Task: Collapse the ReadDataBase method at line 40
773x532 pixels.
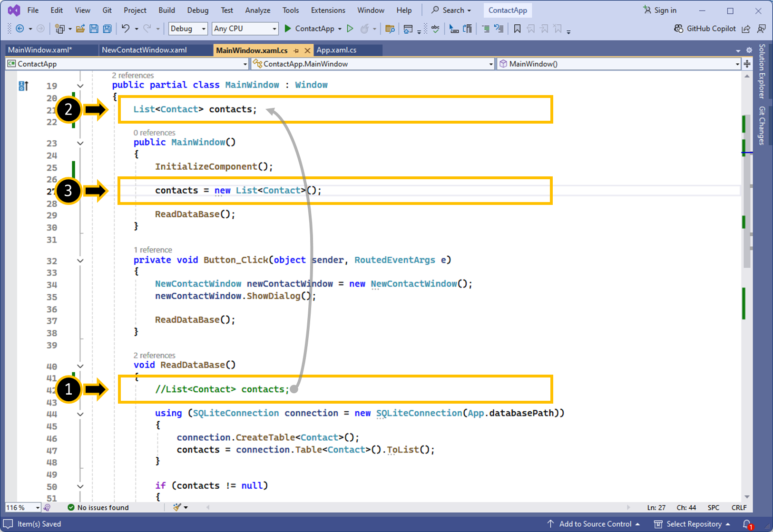Action: click(x=80, y=366)
